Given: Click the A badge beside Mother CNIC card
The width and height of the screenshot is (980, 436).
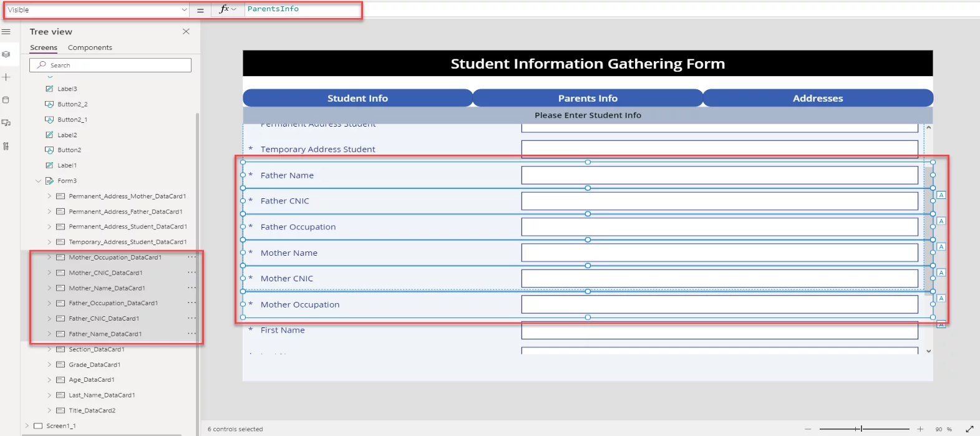Looking at the screenshot, I should coord(941,298).
